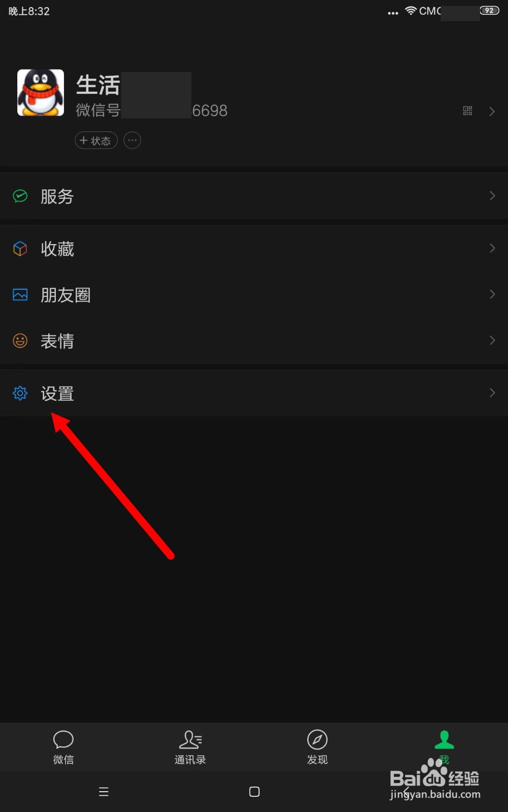508x812 pixels.
Task: Tap the 收藏 favorites cube icon
Action: [20, 249]
